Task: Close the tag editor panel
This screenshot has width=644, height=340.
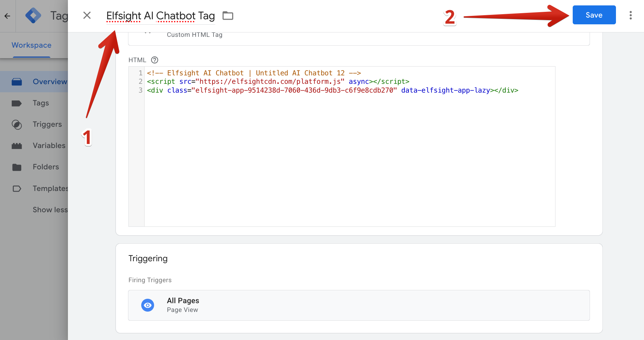Action: pos(87,15)
